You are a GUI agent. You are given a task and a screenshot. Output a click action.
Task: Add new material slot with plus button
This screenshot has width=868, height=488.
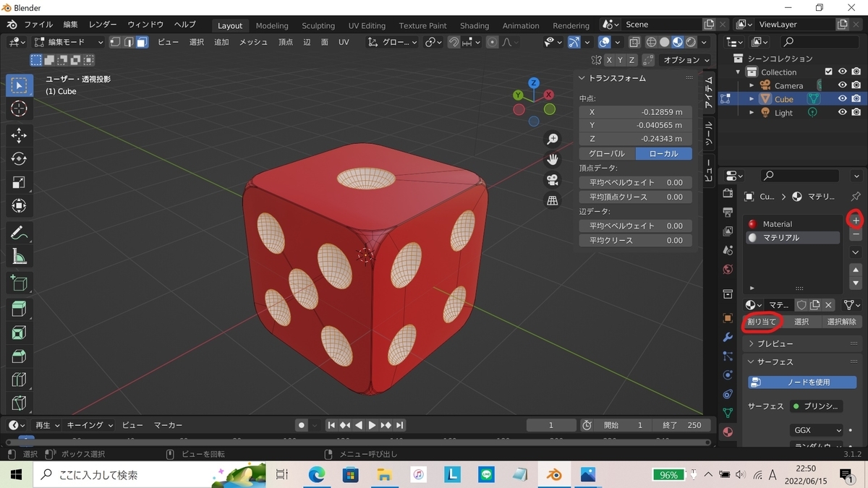click(856, 220)
